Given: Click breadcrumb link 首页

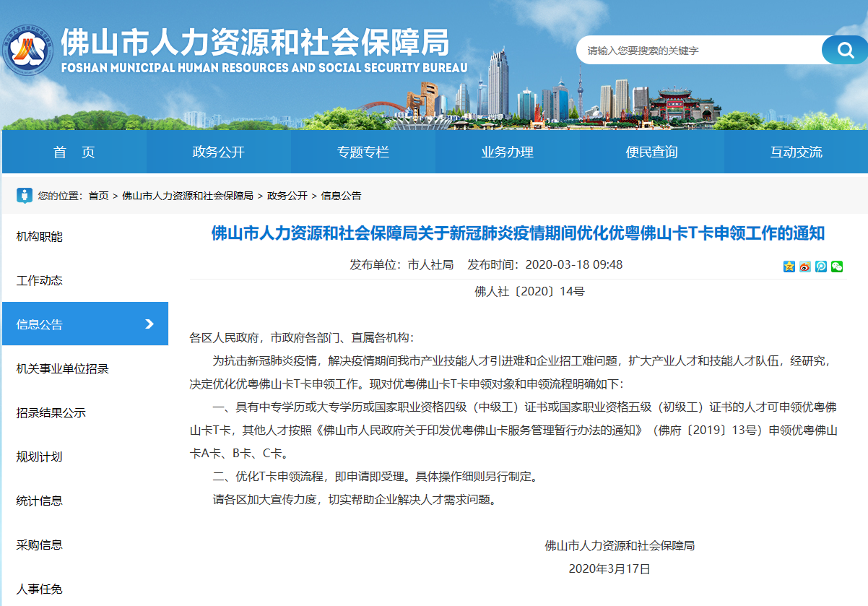Looking at the screenshot, I should click(98, 196).
